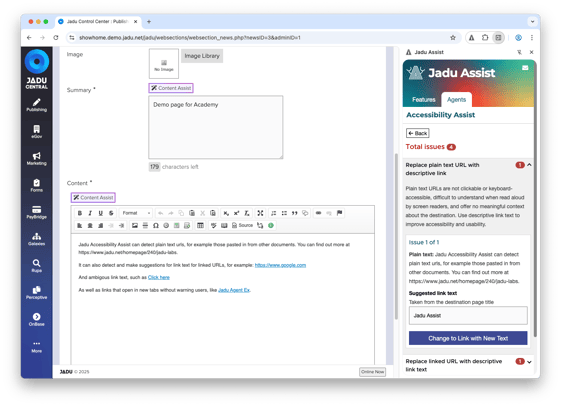This screenshot has width=561, height=406.
Task: Click the Online Now button in the footer
Action: pyautogui.click(x=372, y=372)
